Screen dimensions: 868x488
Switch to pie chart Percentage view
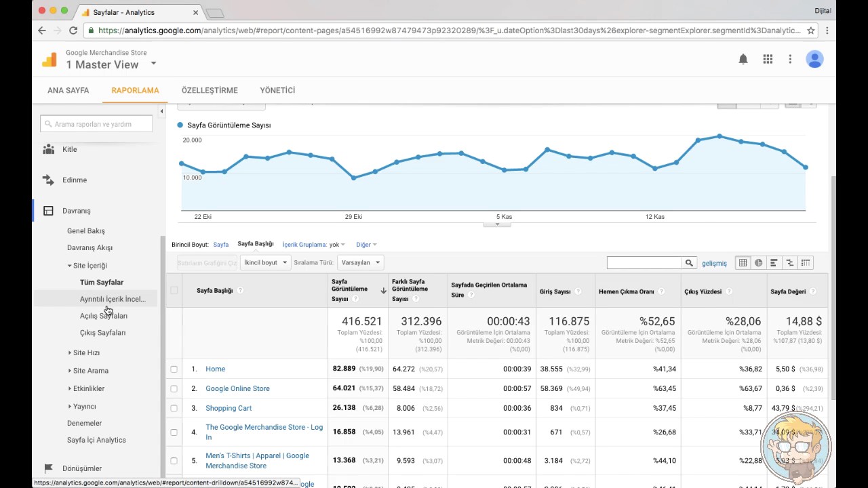tap(759, 263)
